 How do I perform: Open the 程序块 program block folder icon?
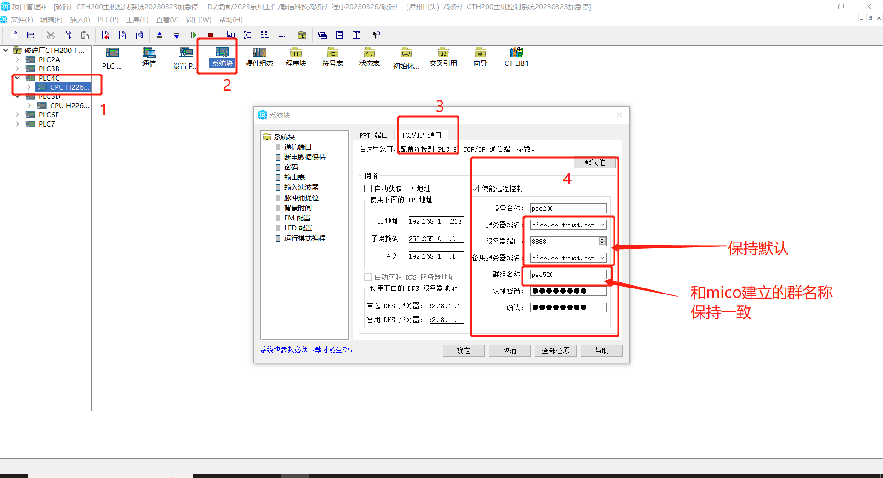tap(296, 57)
